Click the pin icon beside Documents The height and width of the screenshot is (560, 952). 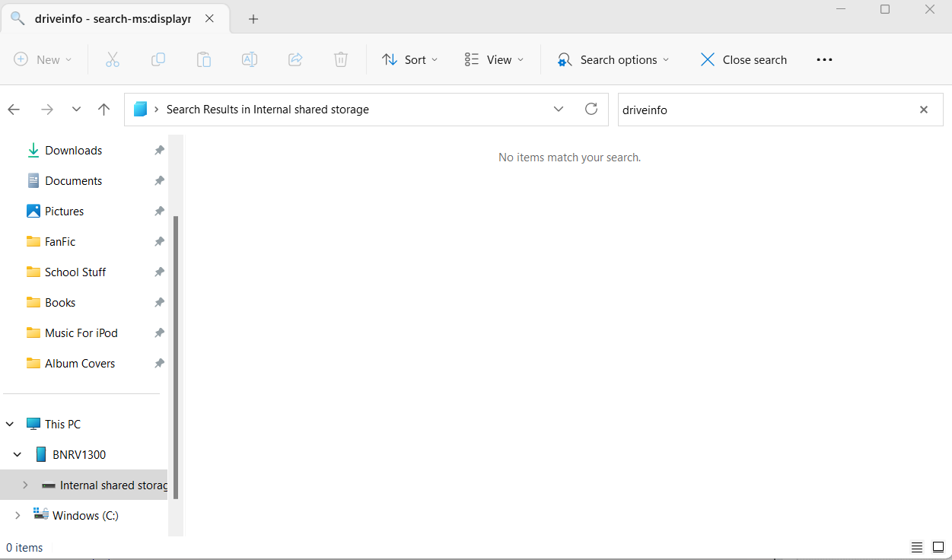[x=159, y=181]
